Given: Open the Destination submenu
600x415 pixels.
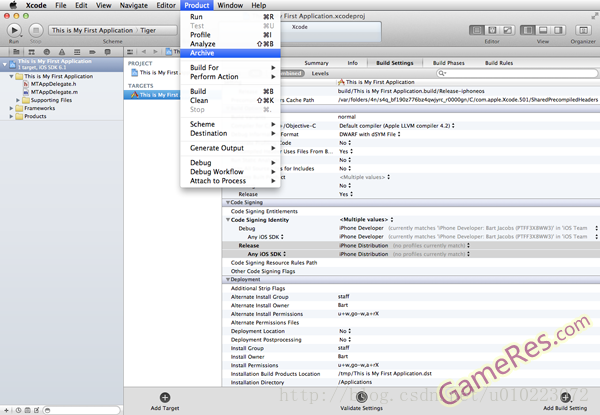Looking at the screenshot, I should pos(230,133).
